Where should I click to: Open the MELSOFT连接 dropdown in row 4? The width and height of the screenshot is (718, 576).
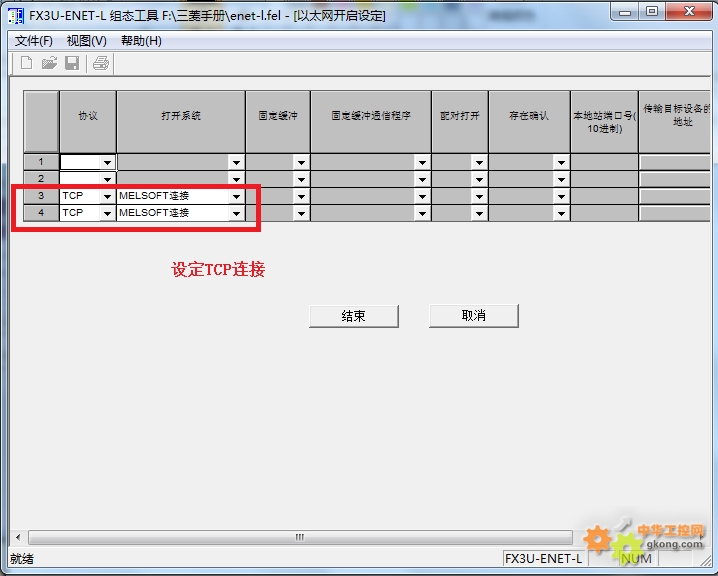[236, 213]
